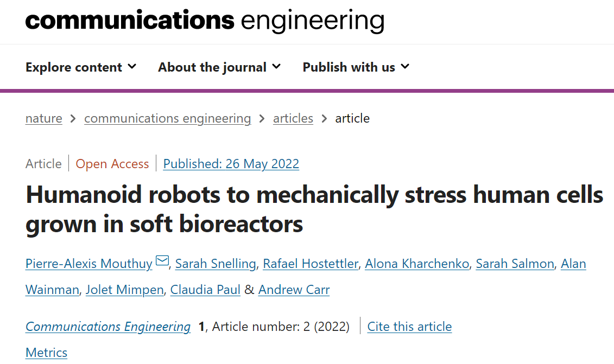The image size is (614, 364).
Task: Click the italic Communications Engineering journal link
Action: pyautogui.click(x=108, y=327)
